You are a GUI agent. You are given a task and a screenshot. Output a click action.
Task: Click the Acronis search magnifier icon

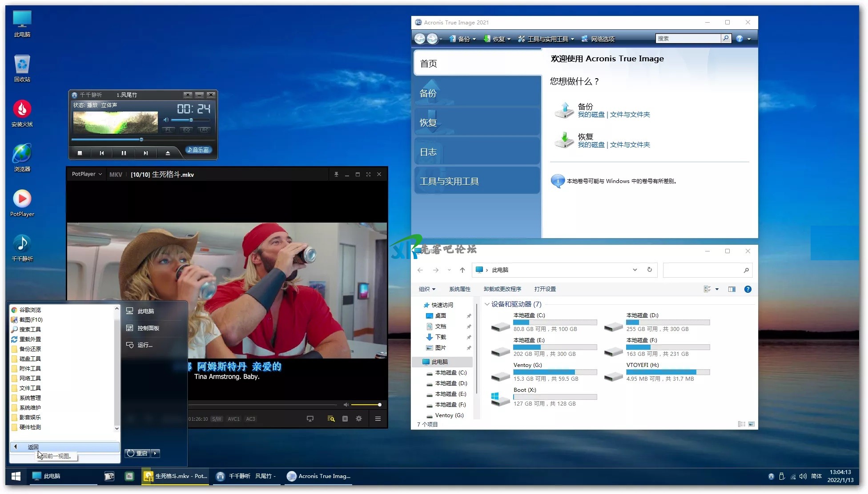click(x=726, y=39)
